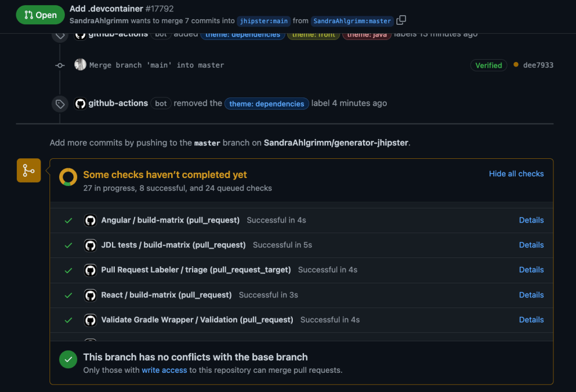The height and width of the screenshot is (392, 576).
Task: Click the merge status git icon
Action: [29, 170]
